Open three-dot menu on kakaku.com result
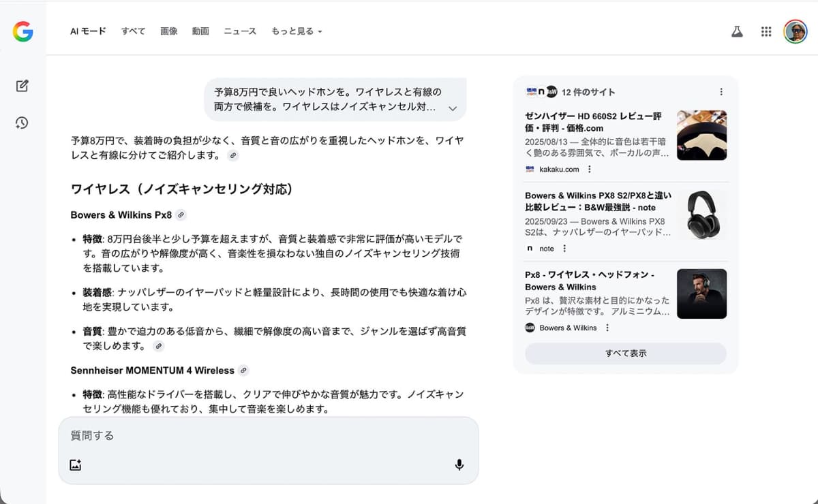The width and height of the screenshot is (818, 504). click(x=589, y=169)
